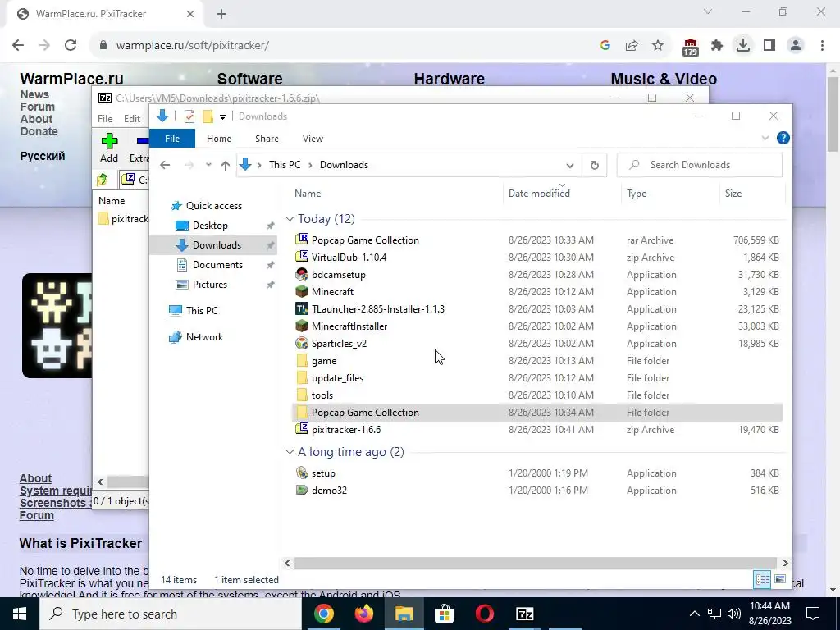Switch to Details view layout icon
Image resolution: width=840 pixels, height=630 pixels.
(762, 579)
